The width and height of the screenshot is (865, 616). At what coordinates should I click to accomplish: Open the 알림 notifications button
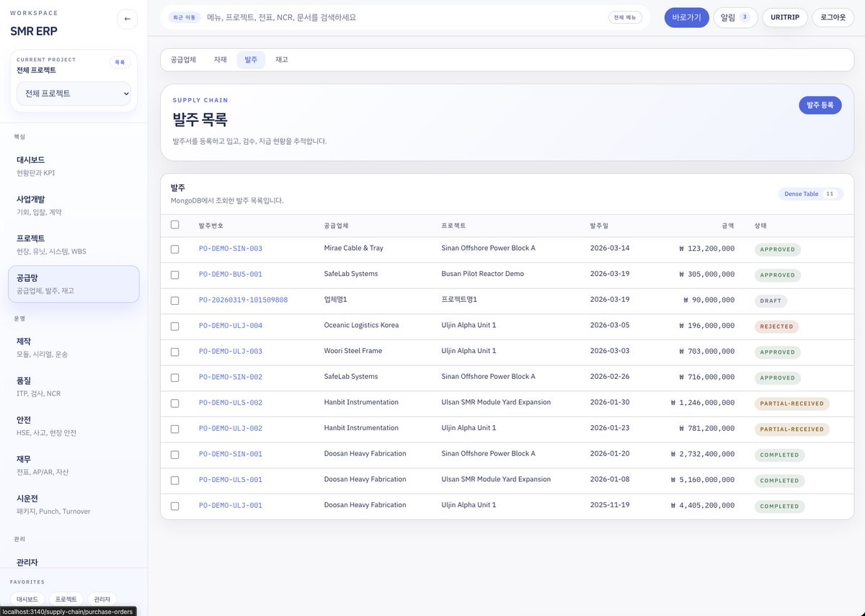point(735,17)
